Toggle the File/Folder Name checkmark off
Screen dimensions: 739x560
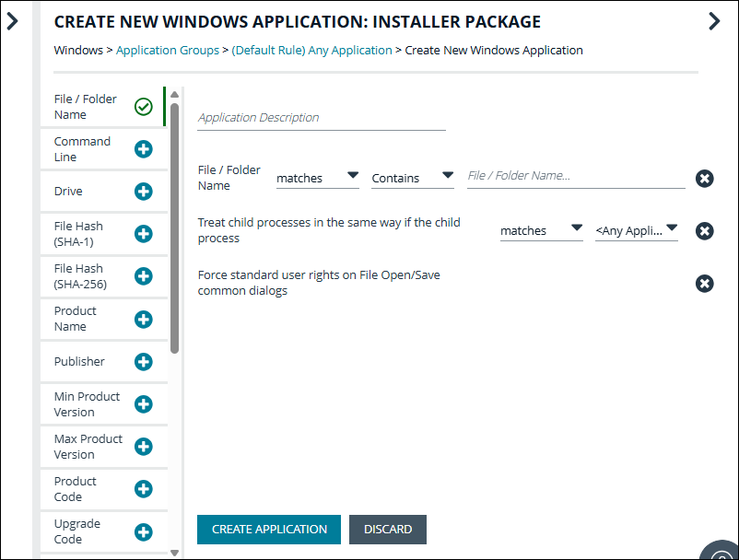coord(144,106)
